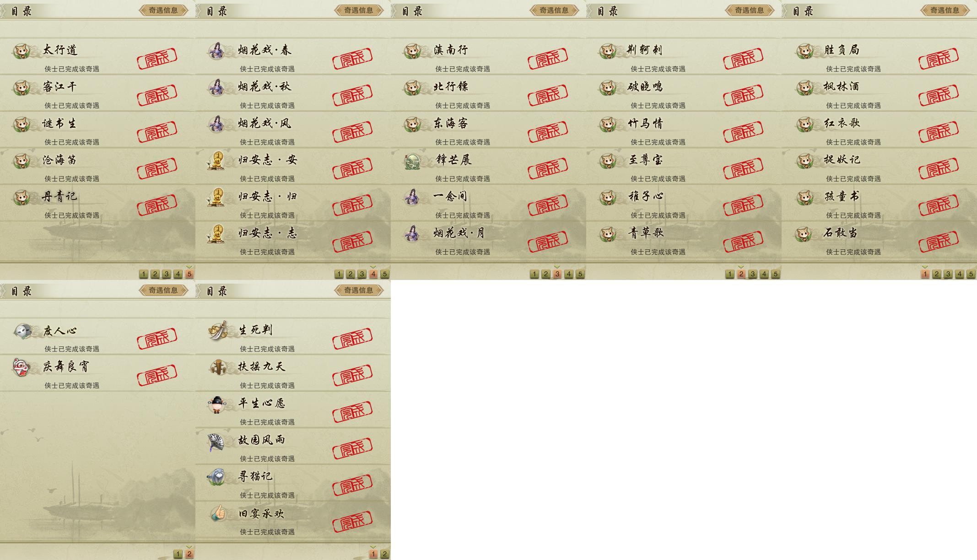Click the cat icon beside 太行道

(x=21, y=50)
